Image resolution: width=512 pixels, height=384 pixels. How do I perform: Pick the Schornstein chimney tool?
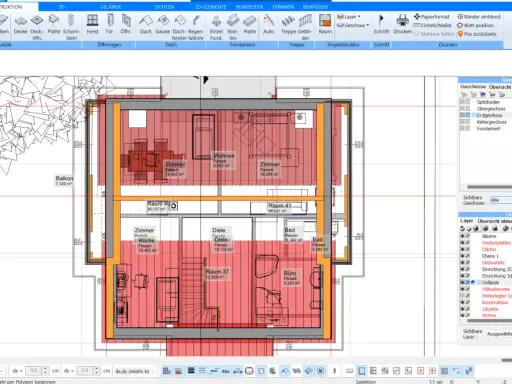(71, 27)
